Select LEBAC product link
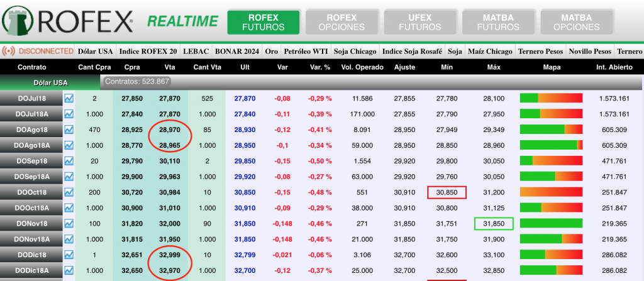 point(196,52)
